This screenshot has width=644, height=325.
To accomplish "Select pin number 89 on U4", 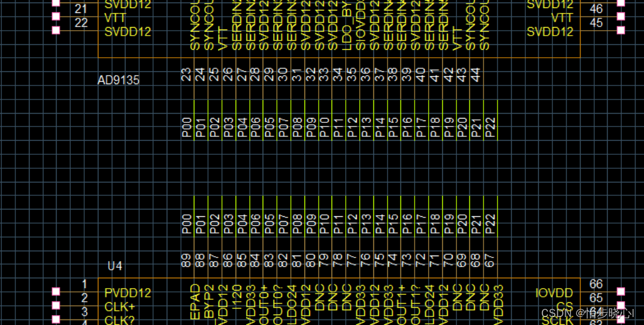I will (x=186, y=260).
